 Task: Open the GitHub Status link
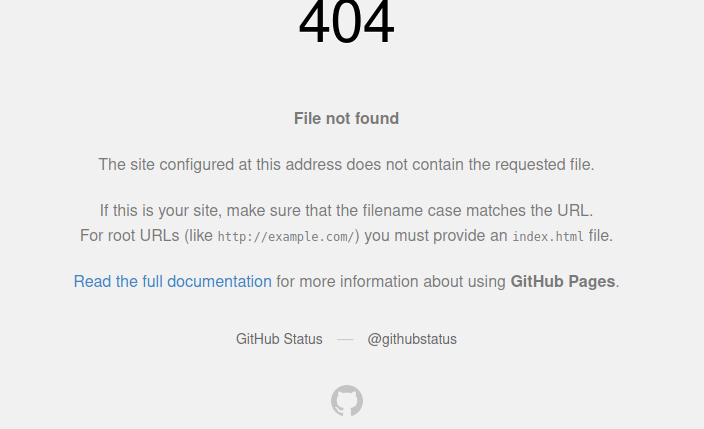pyautogui.click(x=279, y=339)
